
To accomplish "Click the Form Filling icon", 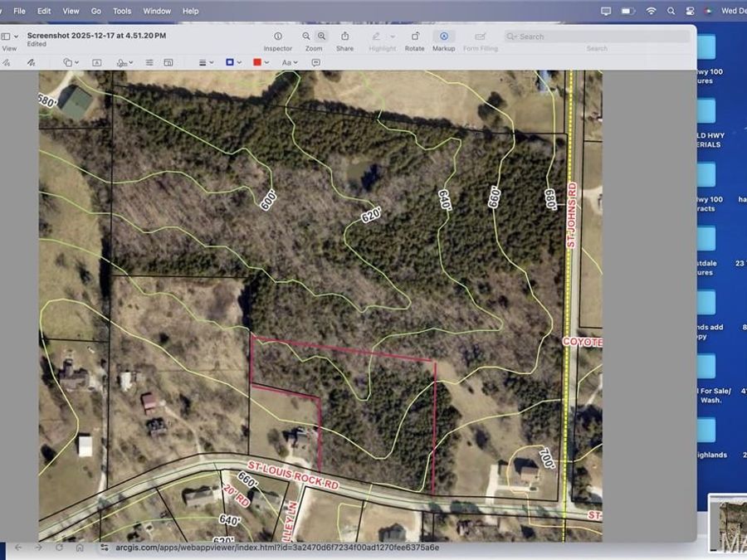I will pyautogui.click(x=481, y=37).
